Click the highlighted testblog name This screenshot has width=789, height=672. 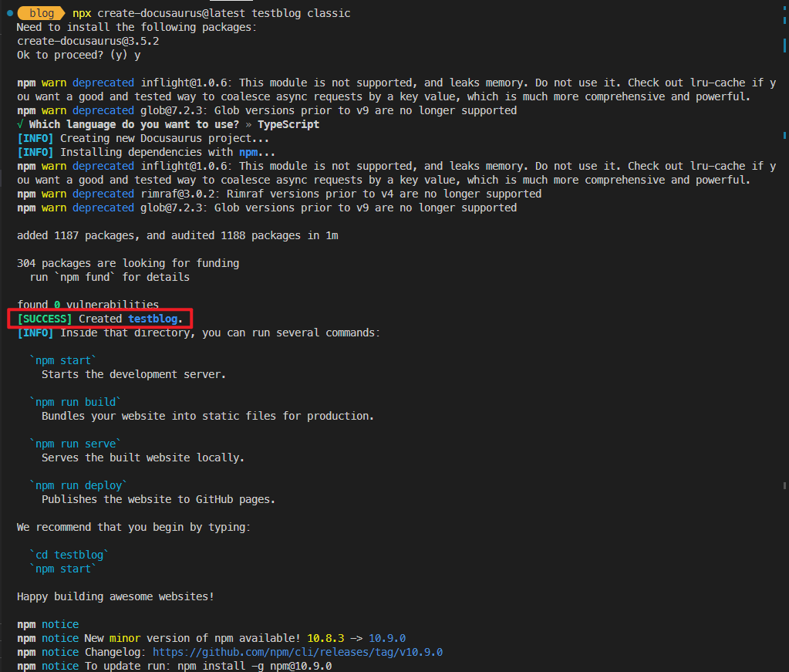[x=153, y=319]
